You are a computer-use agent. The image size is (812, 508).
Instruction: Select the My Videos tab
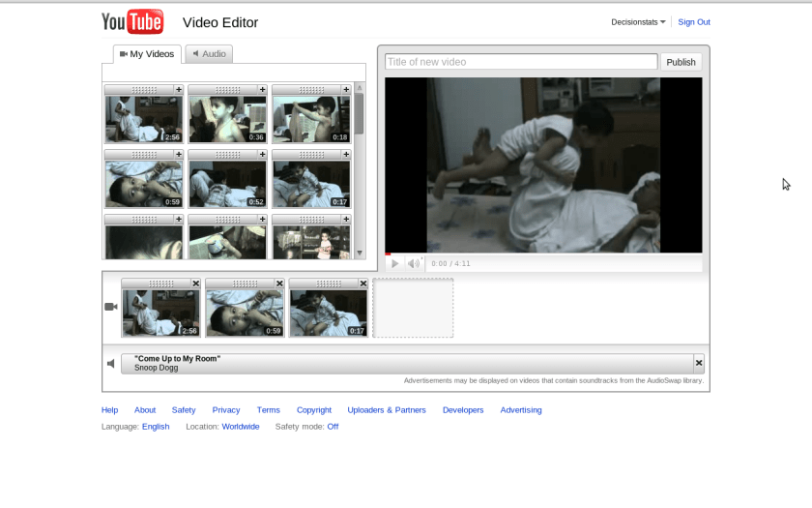[147, 54]
